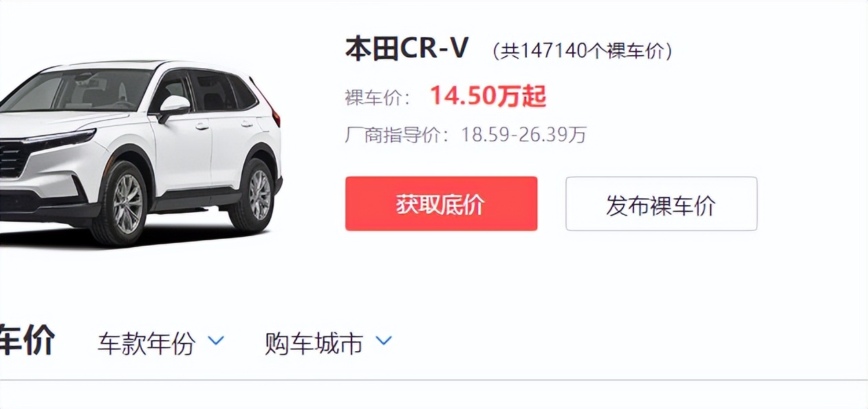
Task: Click the car's side mirror
Action: click(x=173, y=107)
